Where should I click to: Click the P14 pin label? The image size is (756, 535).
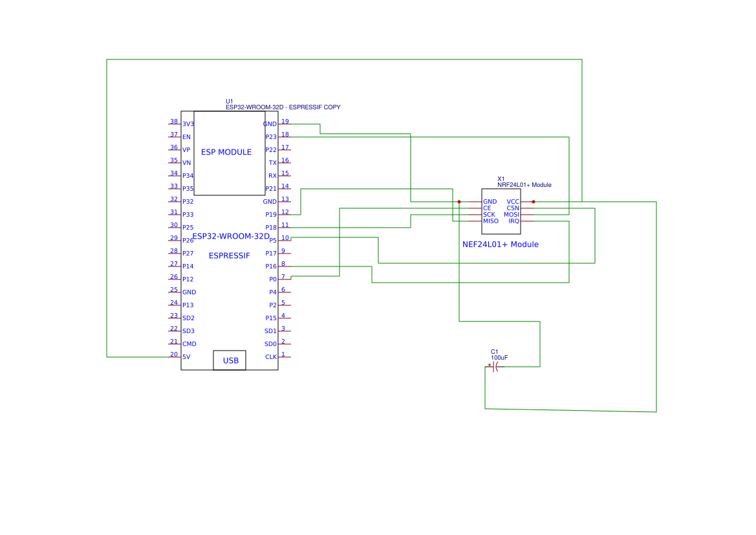(x=188, y=267)
